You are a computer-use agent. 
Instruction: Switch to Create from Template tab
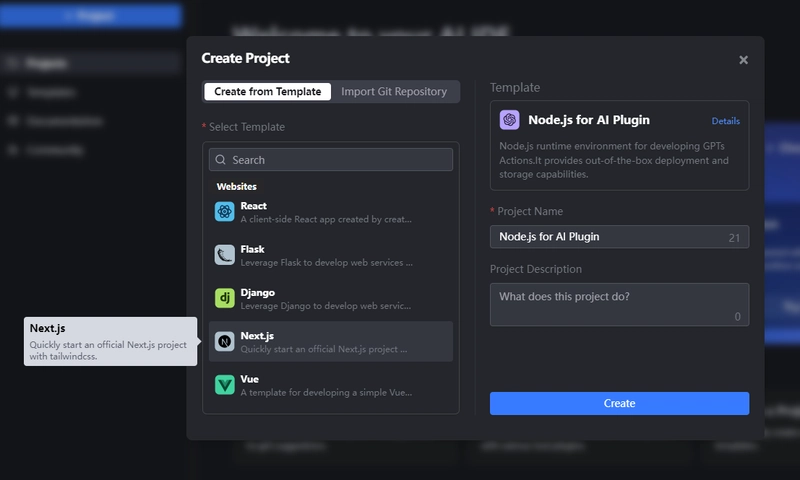(267, 91)
